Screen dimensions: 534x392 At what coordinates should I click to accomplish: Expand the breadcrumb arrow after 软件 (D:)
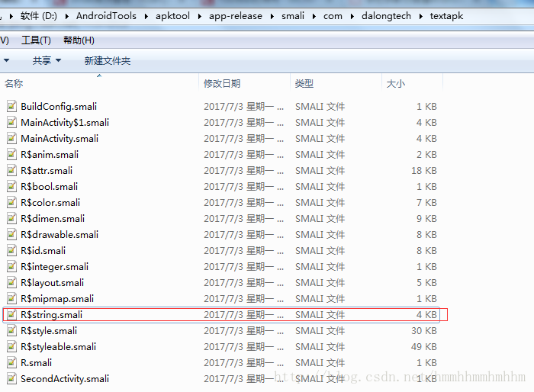click(x=67, y=16)
